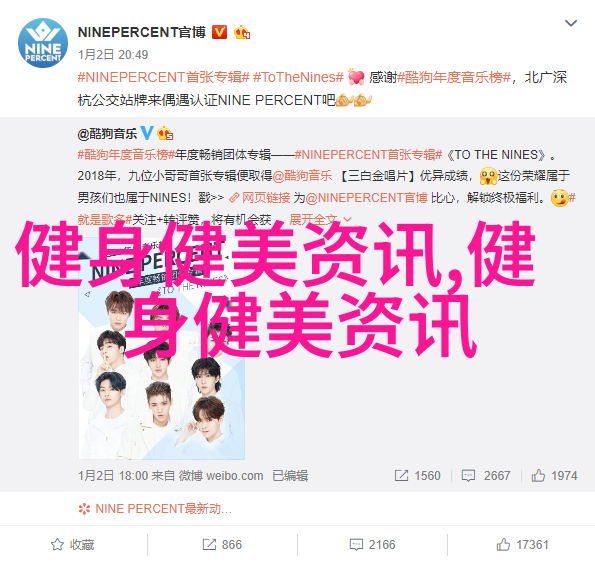
Task: Toggle 收藏 favorite star
Action: click(73, 545)
